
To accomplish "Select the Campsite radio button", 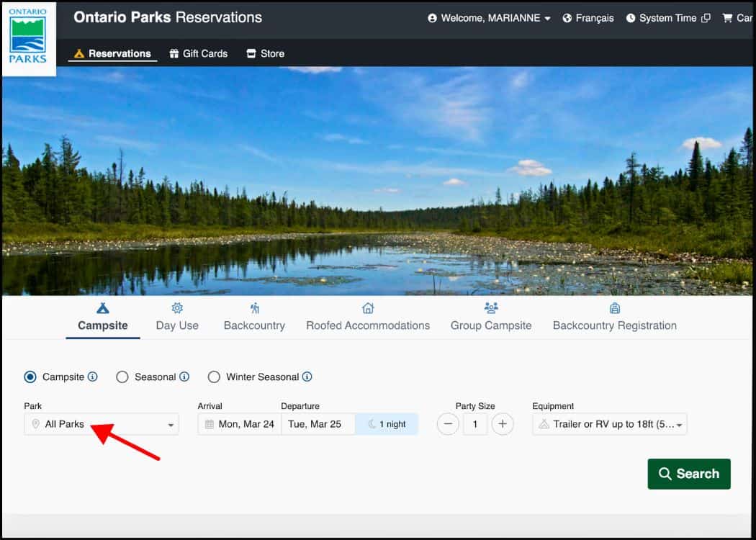I will click(30, 377).
